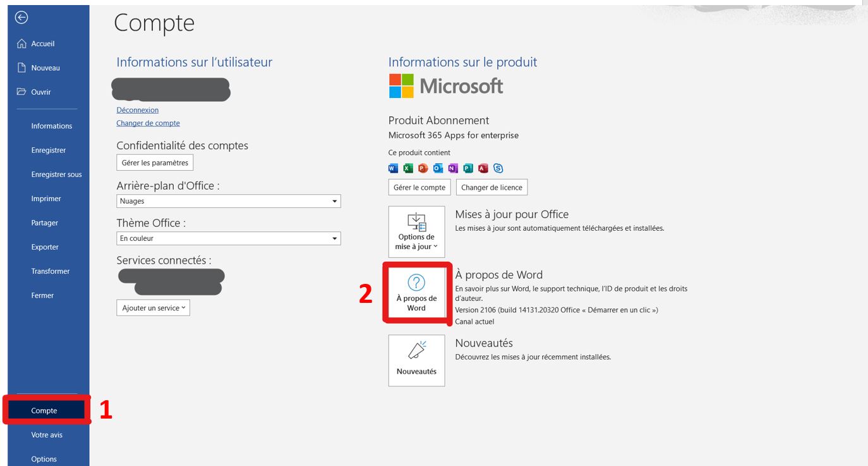Viewport: 868px width, 466px height.
Task: Click the Microsoft four-square logo
Action: [x=401, y=86]
